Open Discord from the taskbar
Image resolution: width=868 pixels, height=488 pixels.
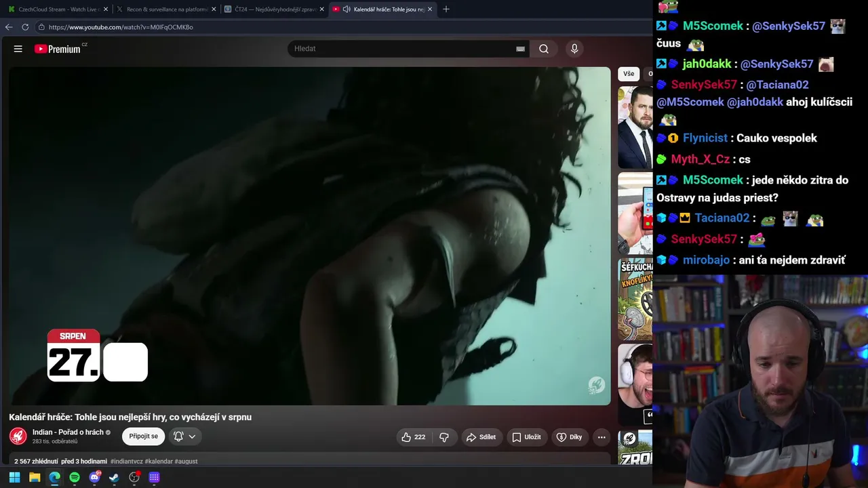(94, 477)
